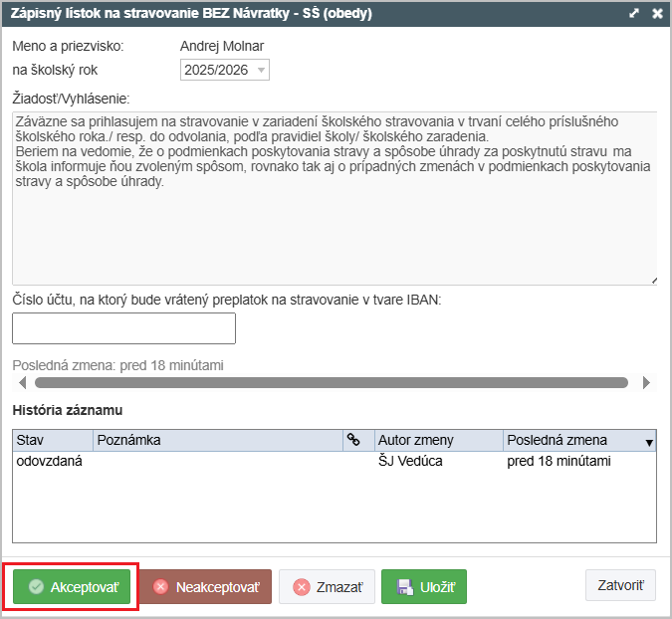
Task: Open the školský rok 2025/2026 dropdown
Action: click(261, 70)
